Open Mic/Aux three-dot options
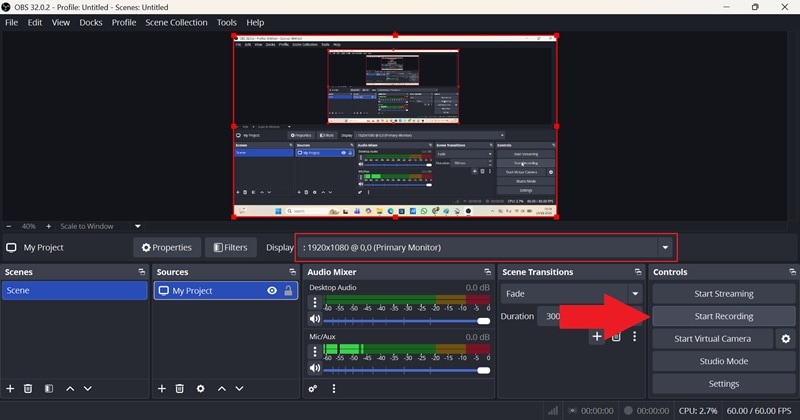The height and width of the screenshot is (420, 800). (315, 352)
